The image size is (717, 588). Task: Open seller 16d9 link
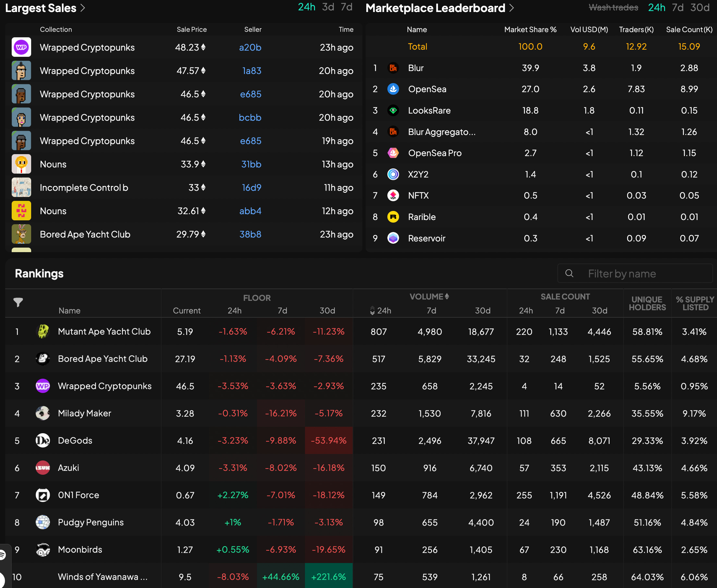tap(251, 188)
